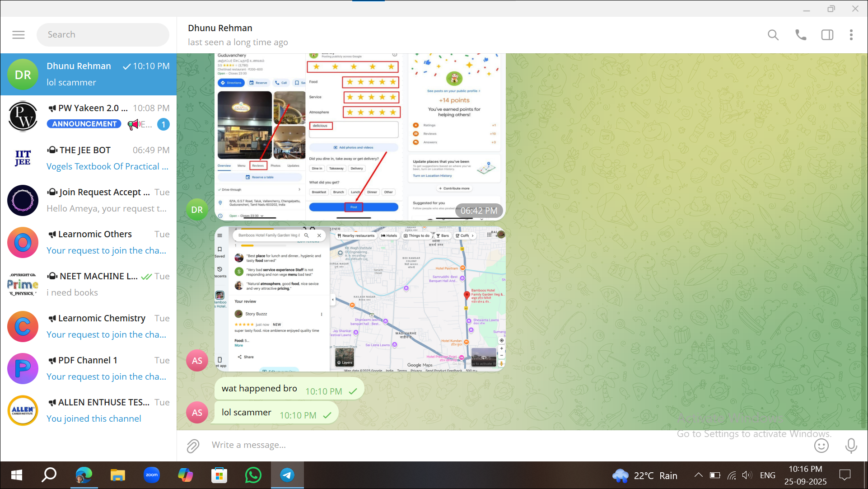The width and height of the screenshot is (868, 489).
Task: Click the DR avatar beside the message
Action: [197, 210]
